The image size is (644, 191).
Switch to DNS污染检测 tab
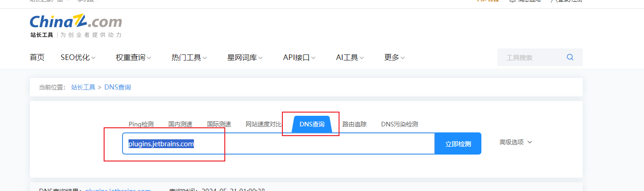click(399, 124)
